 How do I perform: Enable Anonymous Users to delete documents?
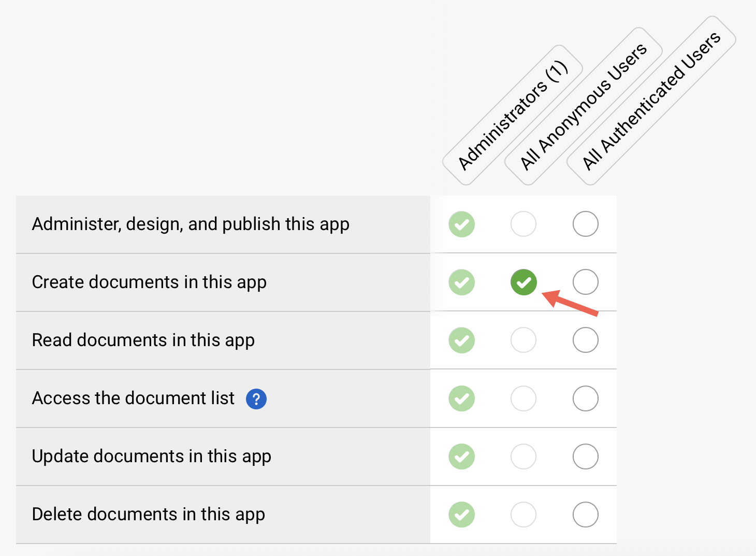tap(524, 515)
